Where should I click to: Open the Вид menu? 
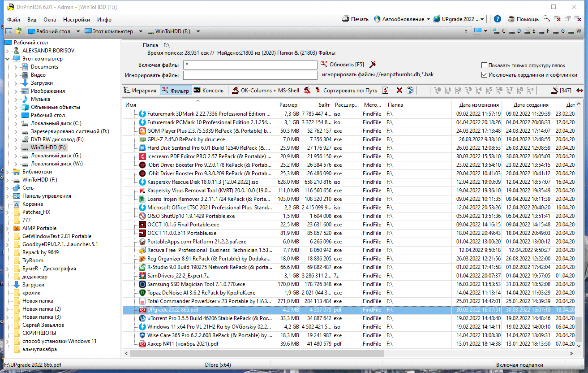tap(32, 20)
